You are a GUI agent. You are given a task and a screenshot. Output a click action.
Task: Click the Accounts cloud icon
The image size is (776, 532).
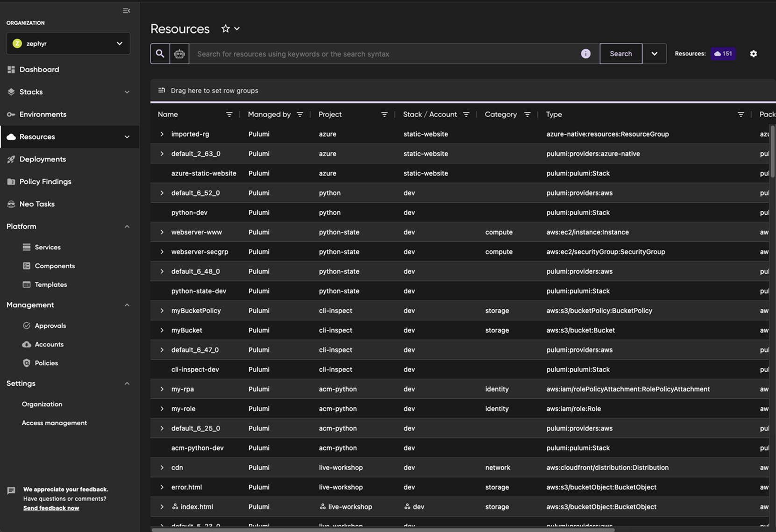point(27,344)
